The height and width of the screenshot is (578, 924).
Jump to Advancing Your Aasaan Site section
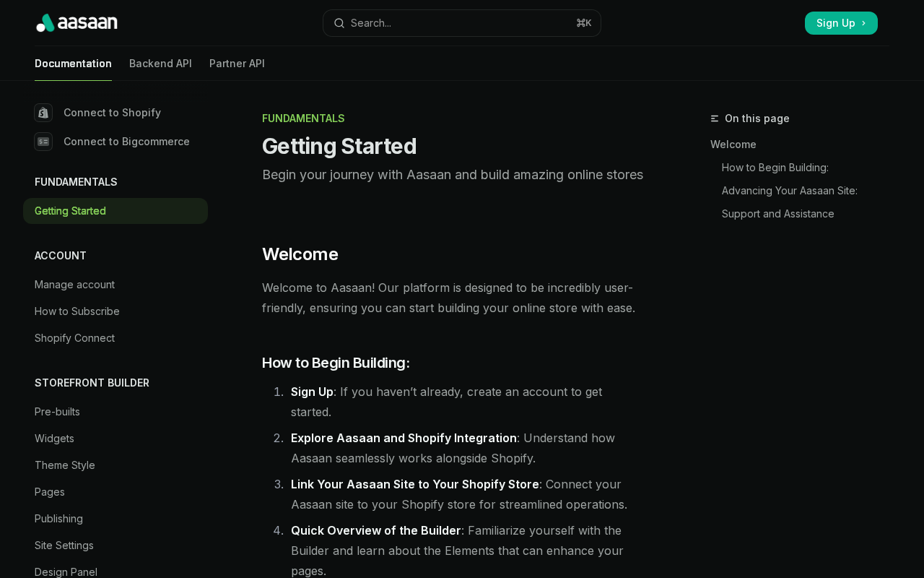pos(790,191)
